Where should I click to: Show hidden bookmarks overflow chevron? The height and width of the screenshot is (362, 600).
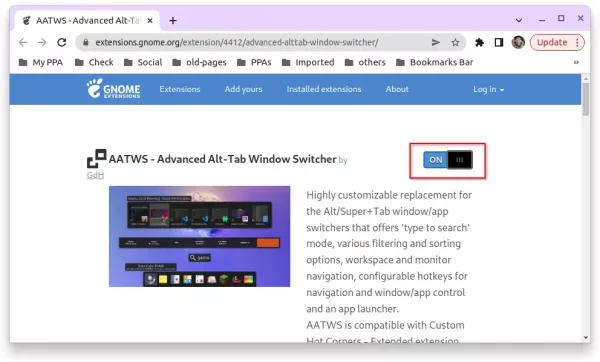576,62
